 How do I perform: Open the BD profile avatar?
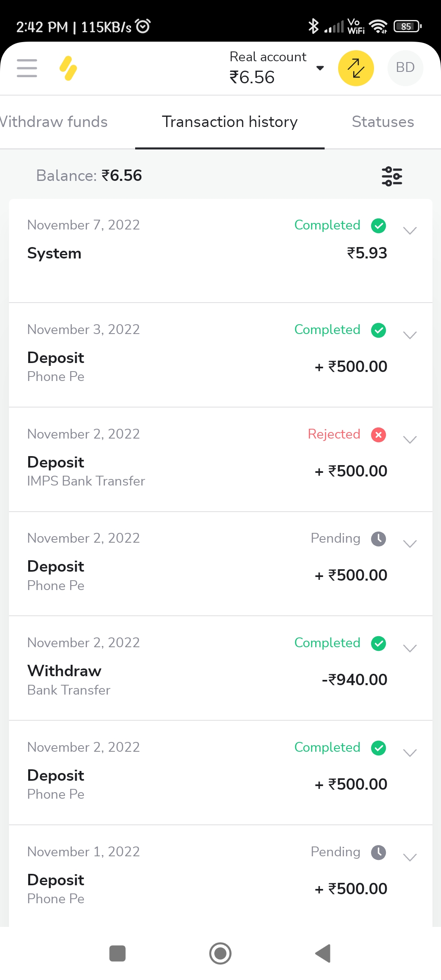(405, 68)
